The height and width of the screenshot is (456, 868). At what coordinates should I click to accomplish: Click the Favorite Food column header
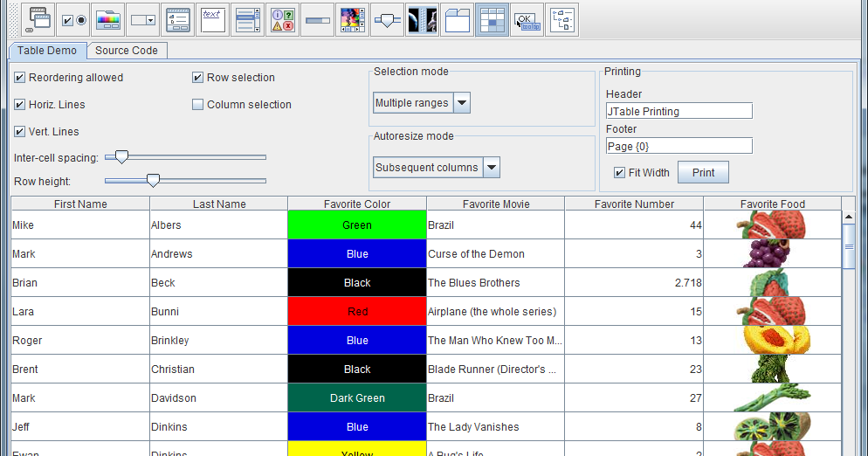coord(773,204)
